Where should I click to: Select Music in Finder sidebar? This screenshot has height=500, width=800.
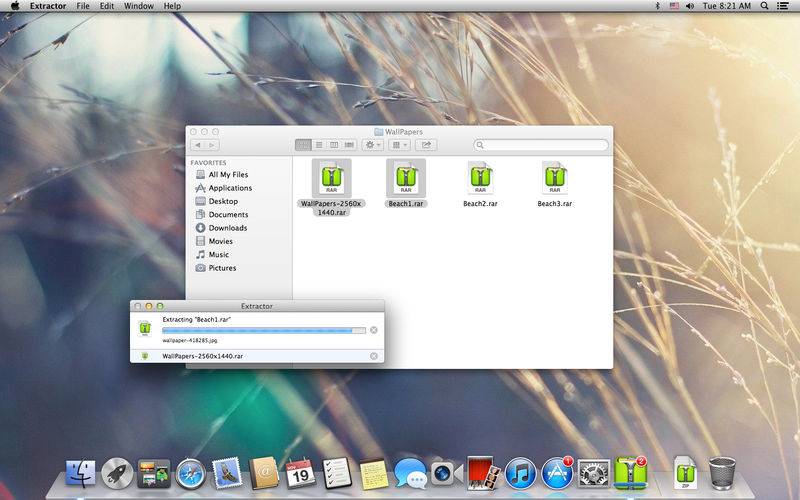[212, 254]
